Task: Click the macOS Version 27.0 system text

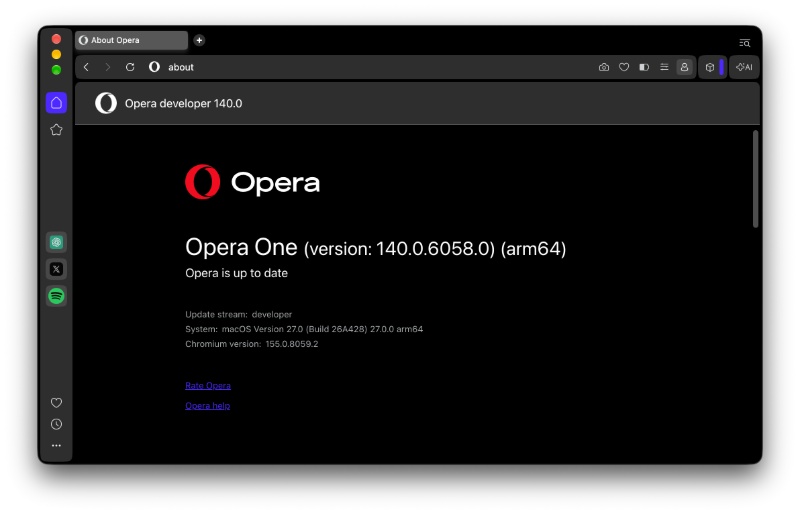Action: click(x=304, y=329)
